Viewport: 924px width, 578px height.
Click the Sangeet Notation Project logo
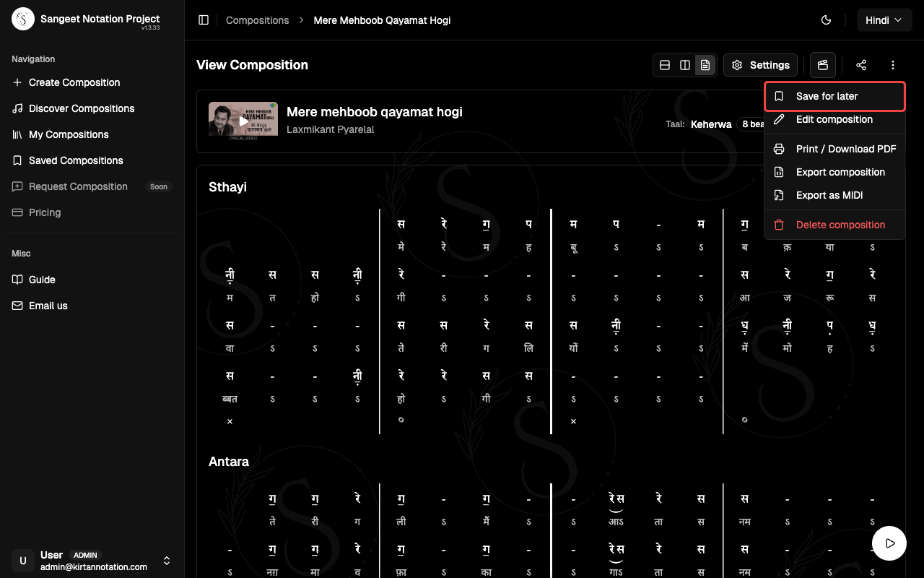point(22,19)
